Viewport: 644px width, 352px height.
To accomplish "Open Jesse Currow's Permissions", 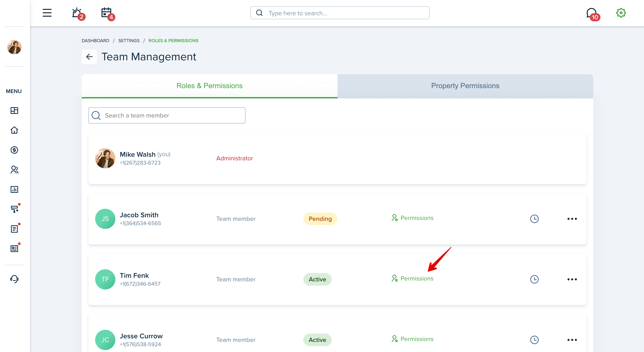I will (412, 339).
